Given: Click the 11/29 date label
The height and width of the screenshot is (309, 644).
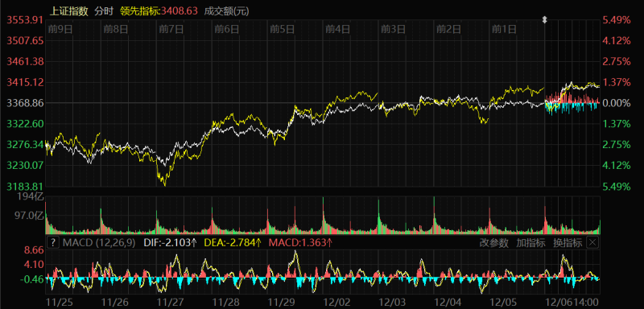Looking at the screenshot, I should tap(281, 302).
